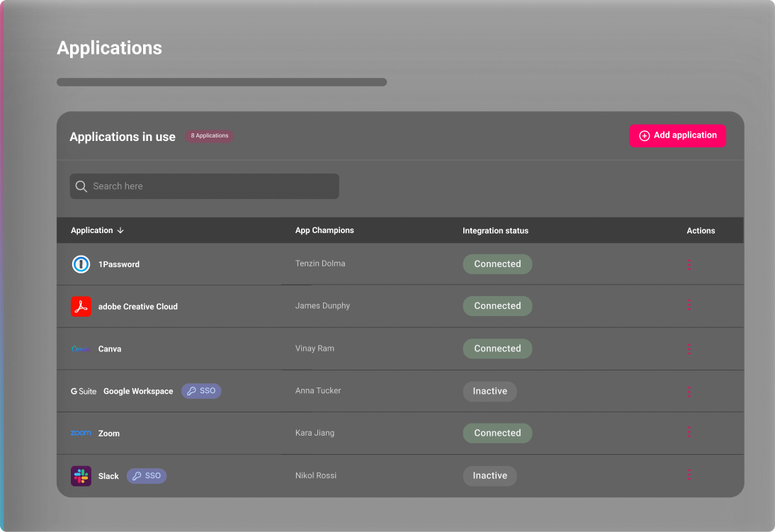Click the search magnifier icon
This screenshot has width=775, height=532.
pos(81,186)
